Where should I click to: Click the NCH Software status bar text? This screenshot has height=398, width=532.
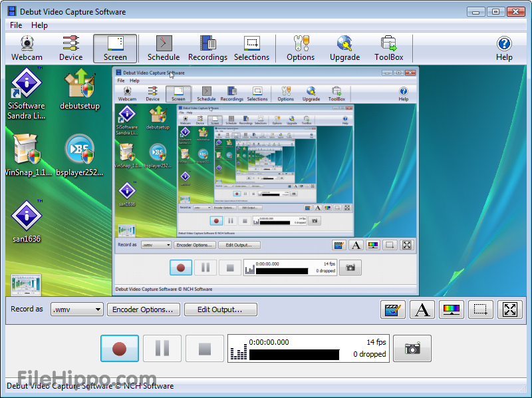pos(90,386)
